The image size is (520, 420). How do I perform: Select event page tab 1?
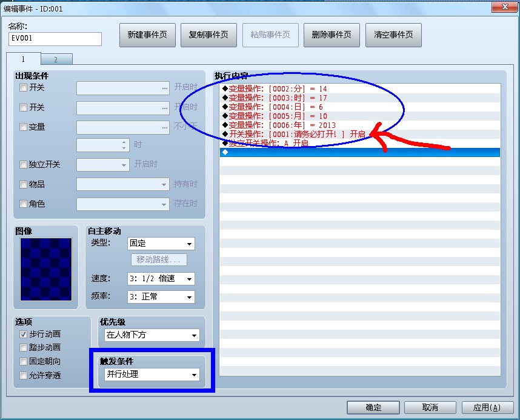point(23,59)
